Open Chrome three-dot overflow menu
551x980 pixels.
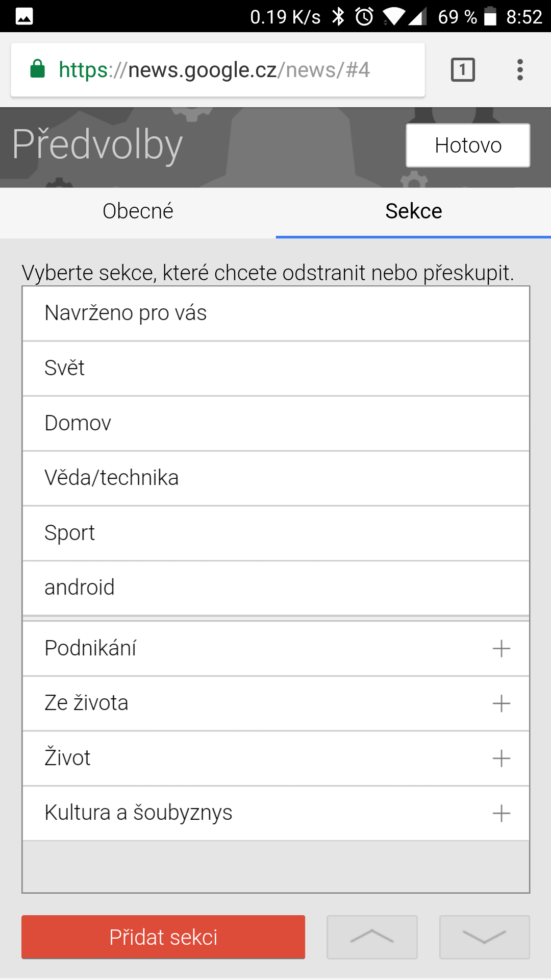click(x=520, y=70)
